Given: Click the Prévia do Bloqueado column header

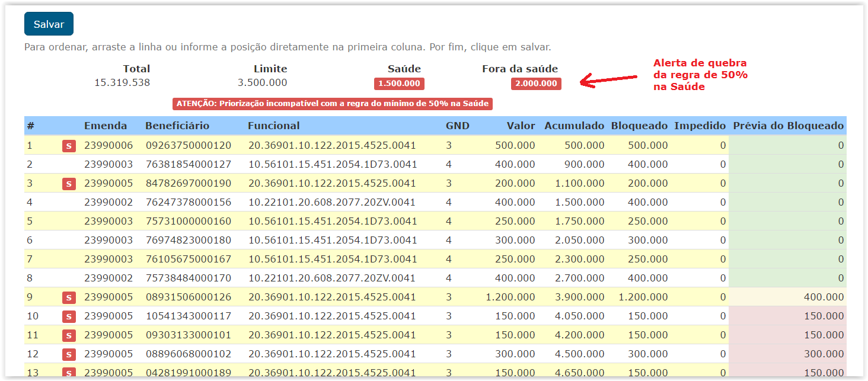Looking at the screenshot, I should [x=788, y=126].
